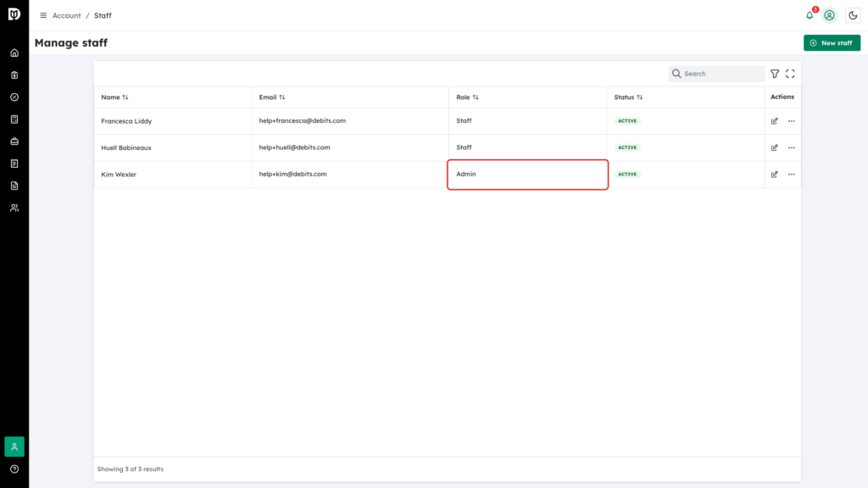Open the notifications bell
868x488 pixels.
point(810,15)
